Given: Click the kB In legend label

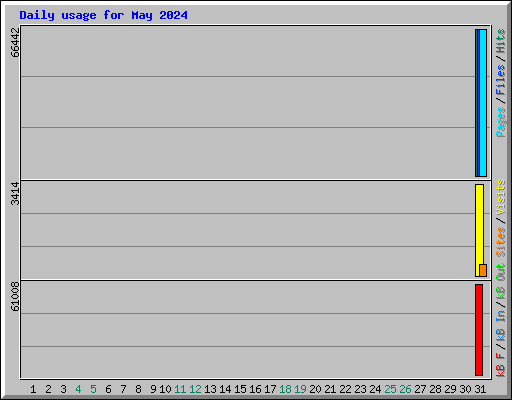Looking at the screenshot, I should point(501,325).
